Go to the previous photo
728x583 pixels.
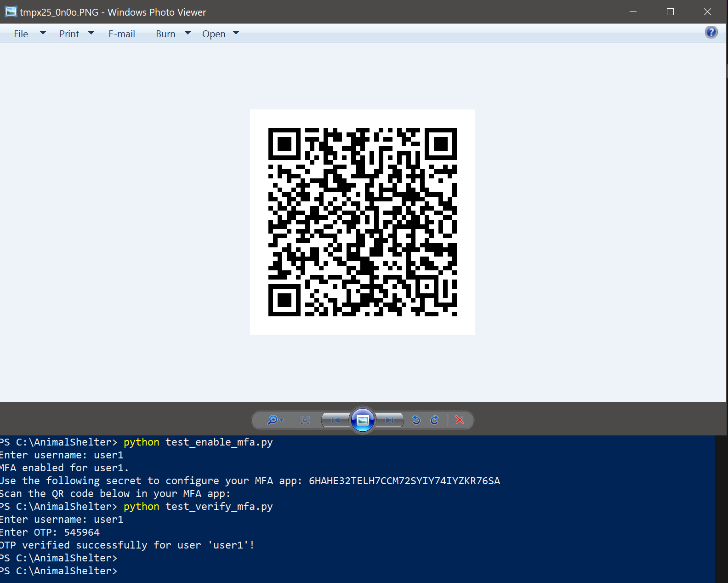pos(336,420)
